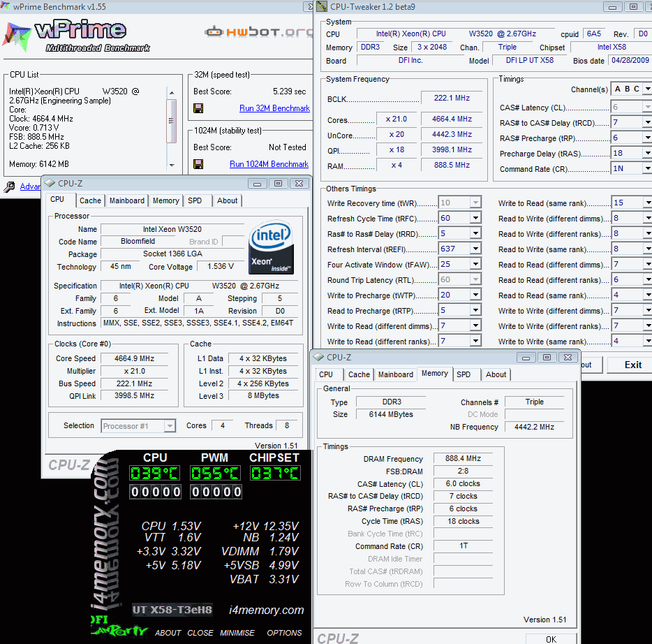Click the HWBOT.org logo
The height and width of the screenshot is (644, 652).
click(x=259, y=31)
